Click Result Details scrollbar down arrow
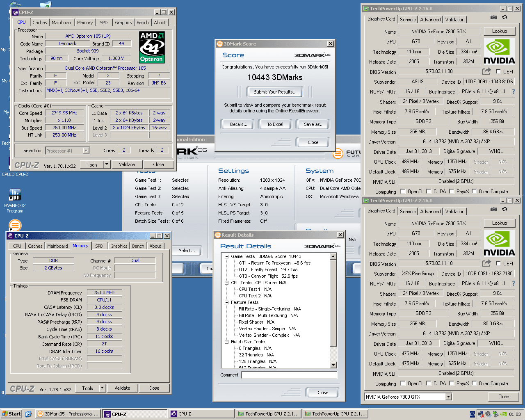The height and width of the screenshot is (420, 525). [333, 365]
